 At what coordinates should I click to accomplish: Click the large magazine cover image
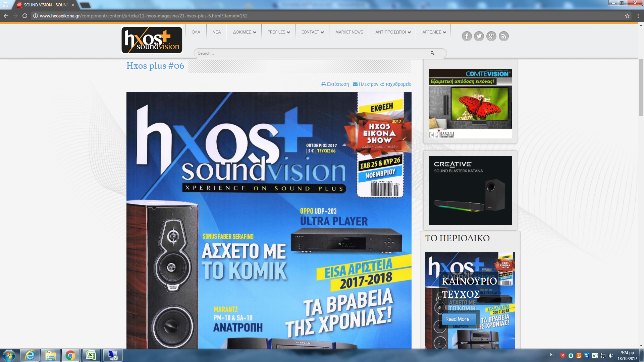coord(269,220)
